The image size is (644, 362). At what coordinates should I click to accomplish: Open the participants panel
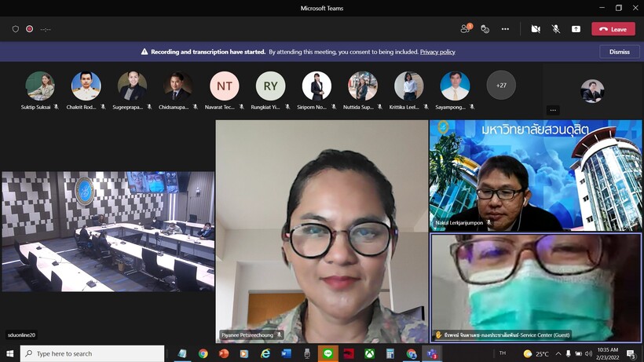466,29
